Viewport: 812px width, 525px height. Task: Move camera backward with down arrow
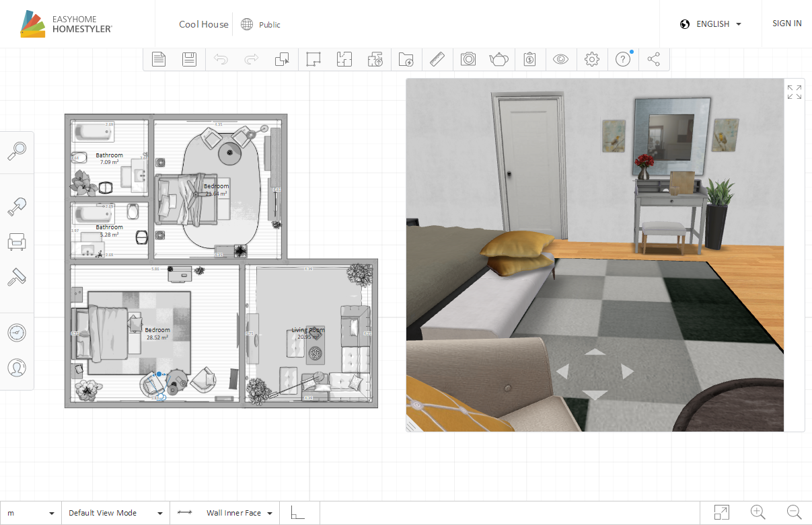click(x=595, y=395)
